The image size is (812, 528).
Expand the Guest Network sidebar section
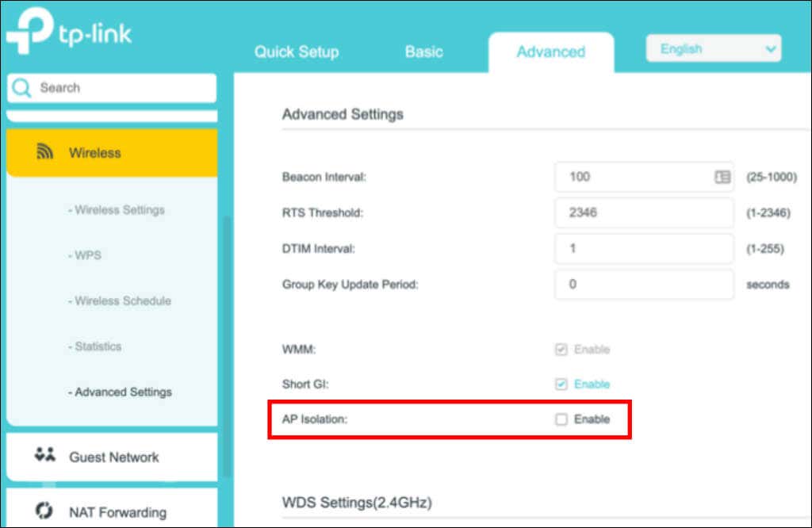(113, 457)
